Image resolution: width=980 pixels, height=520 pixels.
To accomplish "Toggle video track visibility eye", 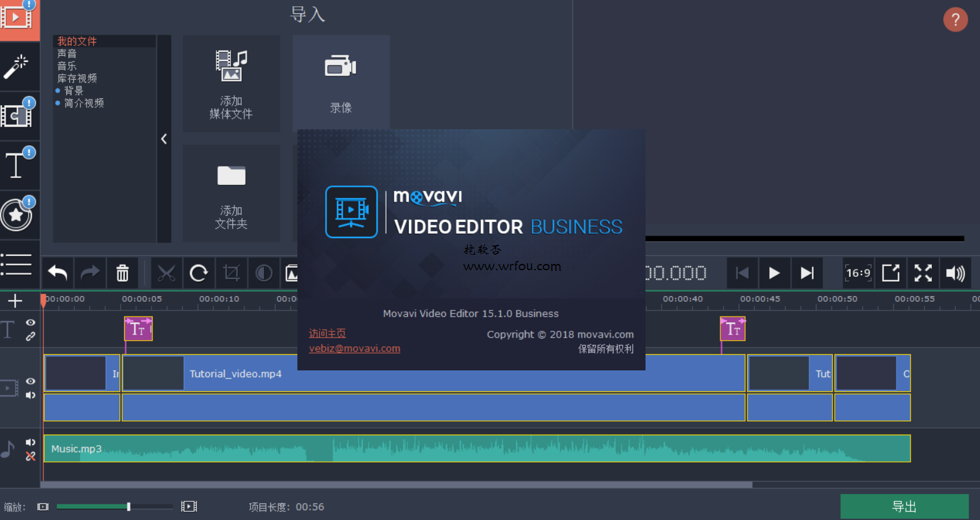I will (x=30, y=381).
